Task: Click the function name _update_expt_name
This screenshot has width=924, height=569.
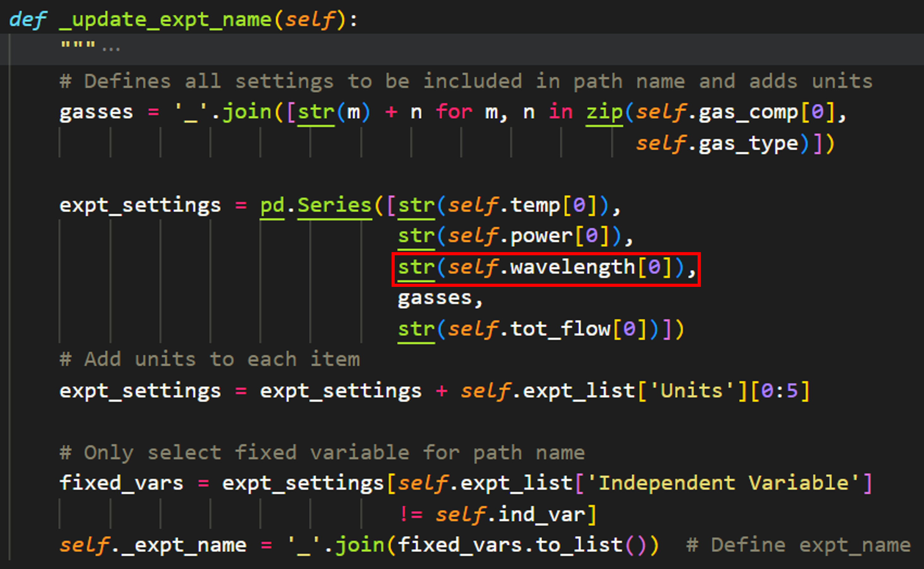Action: [x=165, y=19]
